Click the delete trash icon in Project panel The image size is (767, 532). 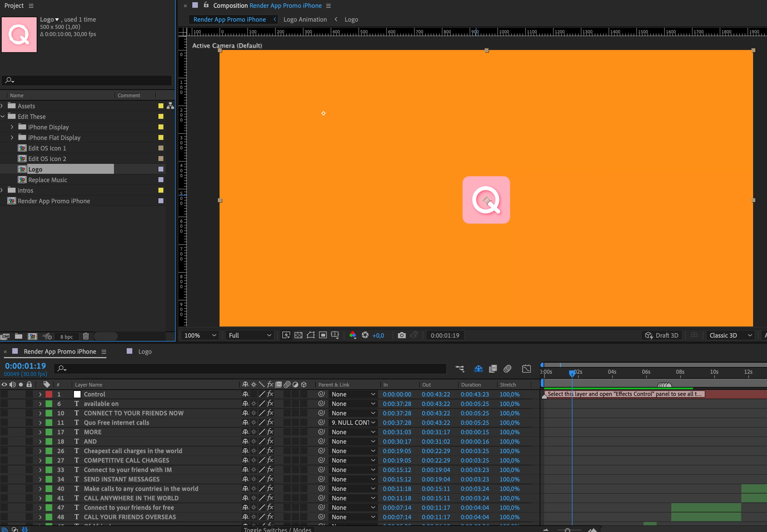pos(86,336)
